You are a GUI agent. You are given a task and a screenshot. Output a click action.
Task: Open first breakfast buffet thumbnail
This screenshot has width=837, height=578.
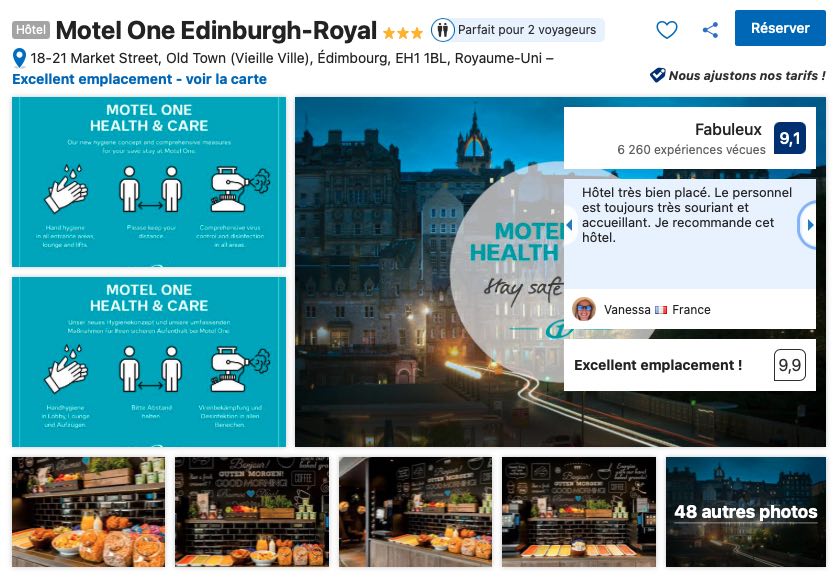[89, 512]
